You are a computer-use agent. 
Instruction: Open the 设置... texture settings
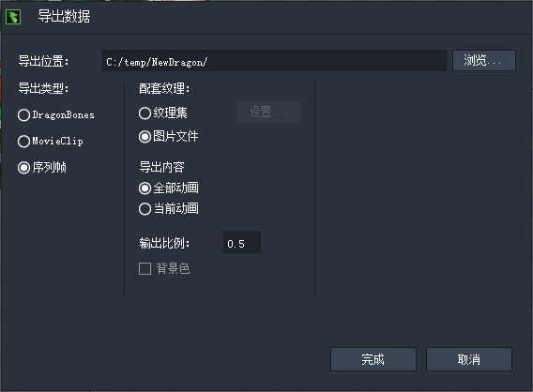pos(269,113)
